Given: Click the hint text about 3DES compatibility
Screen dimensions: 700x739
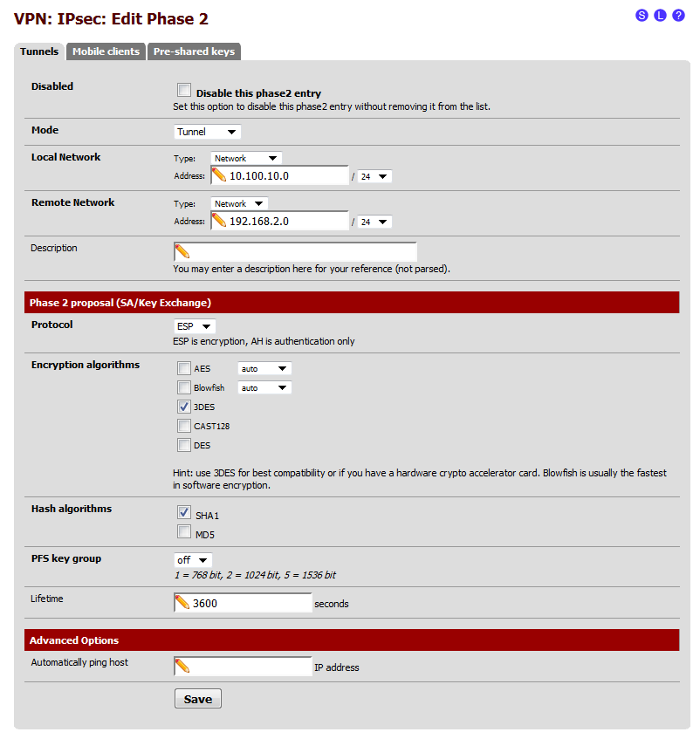Looking at the screenshot, I should click(420, 479).
